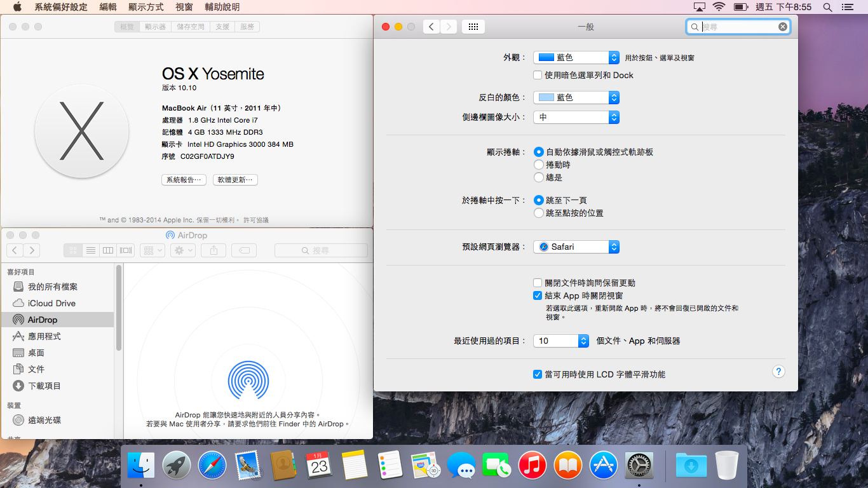Open System Preferences from the Dock
Image resolution: width=868 pixels, height=488 pixels.
click(639, 466)
